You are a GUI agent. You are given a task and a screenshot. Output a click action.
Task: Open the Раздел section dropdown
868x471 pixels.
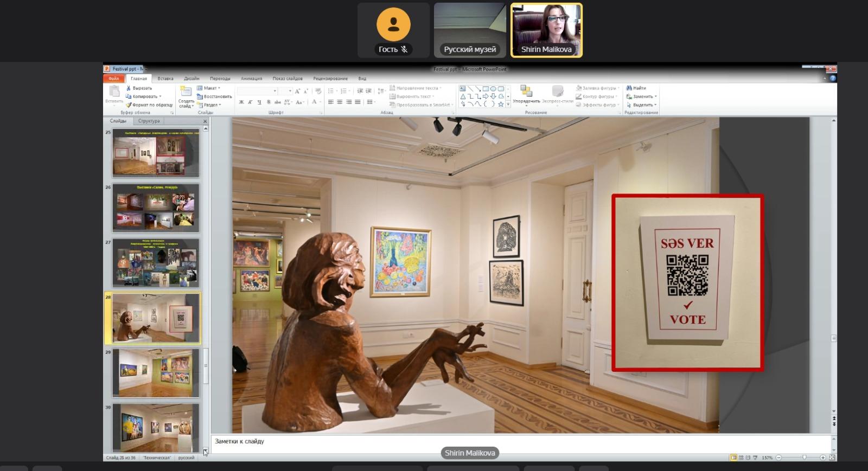(x=209, y=105)
